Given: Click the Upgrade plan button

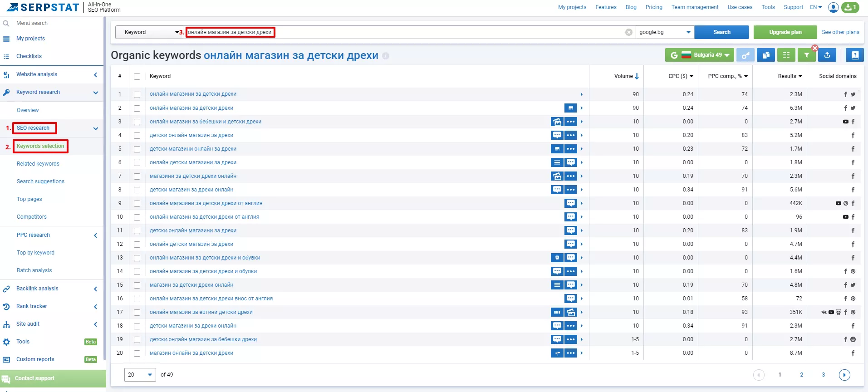Looking at the screenshot, I should tap(785, 32).
